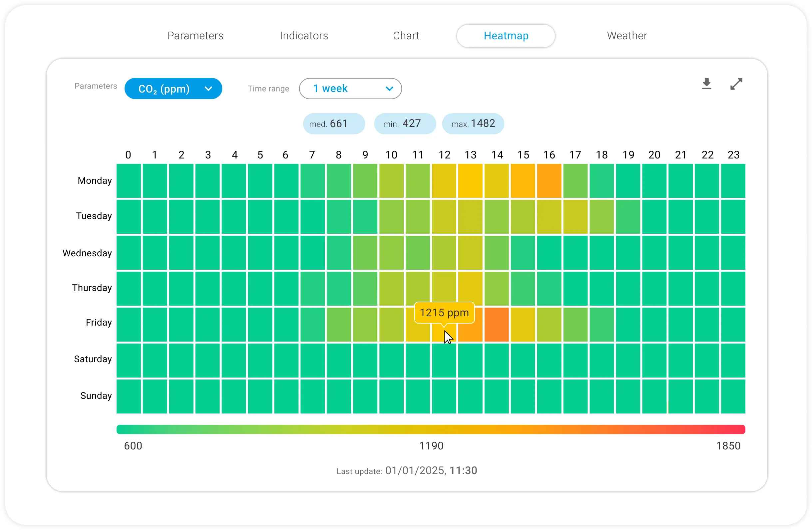
Task: Open the Indicators tab
Action: (304, 36)
